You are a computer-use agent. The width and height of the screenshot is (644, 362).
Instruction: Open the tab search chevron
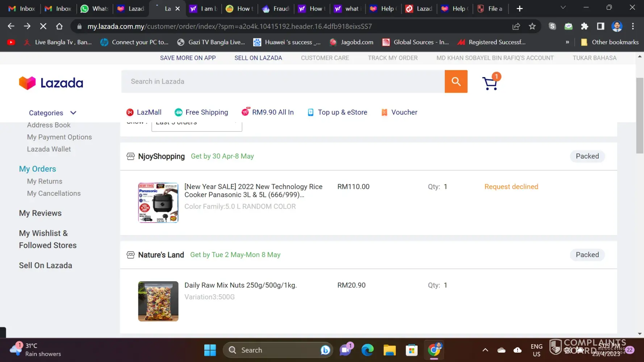[x=563, y=8]
